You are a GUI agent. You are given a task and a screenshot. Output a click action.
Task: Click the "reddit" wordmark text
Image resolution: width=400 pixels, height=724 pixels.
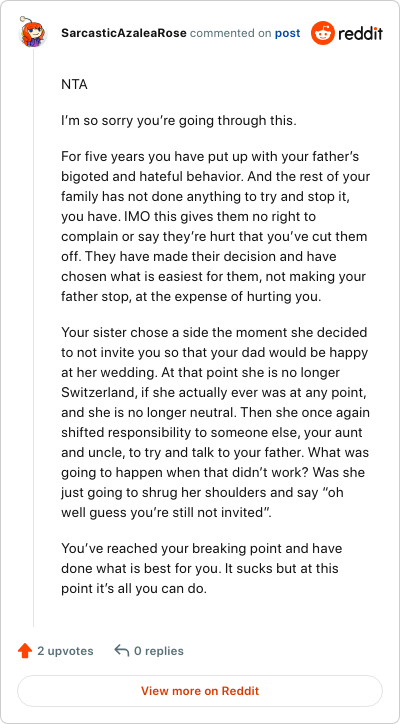click(x=360, y=33)
